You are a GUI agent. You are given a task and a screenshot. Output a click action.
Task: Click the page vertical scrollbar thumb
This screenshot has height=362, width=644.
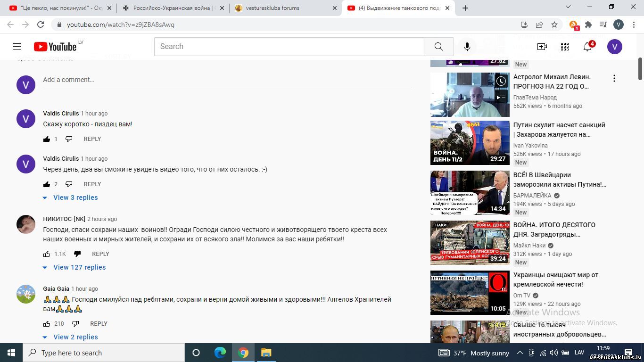(640, 68)
